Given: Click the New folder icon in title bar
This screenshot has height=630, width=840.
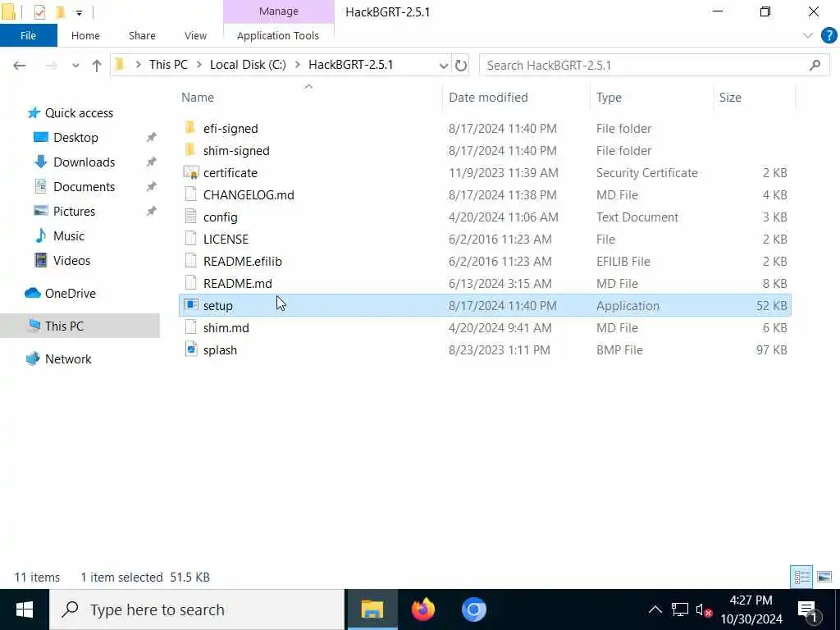Looking at the screenshot, I should [60, 11].
